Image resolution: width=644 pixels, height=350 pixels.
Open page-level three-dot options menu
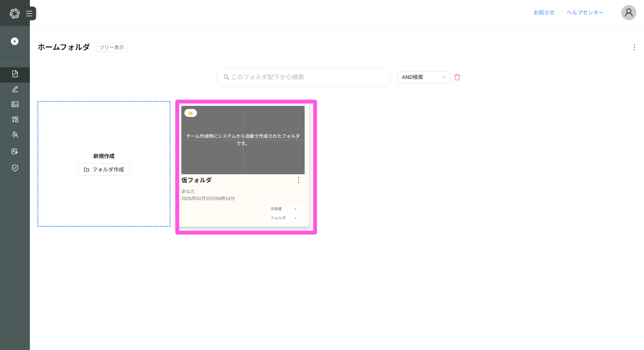pyautogui.click(x=634, y=47)
